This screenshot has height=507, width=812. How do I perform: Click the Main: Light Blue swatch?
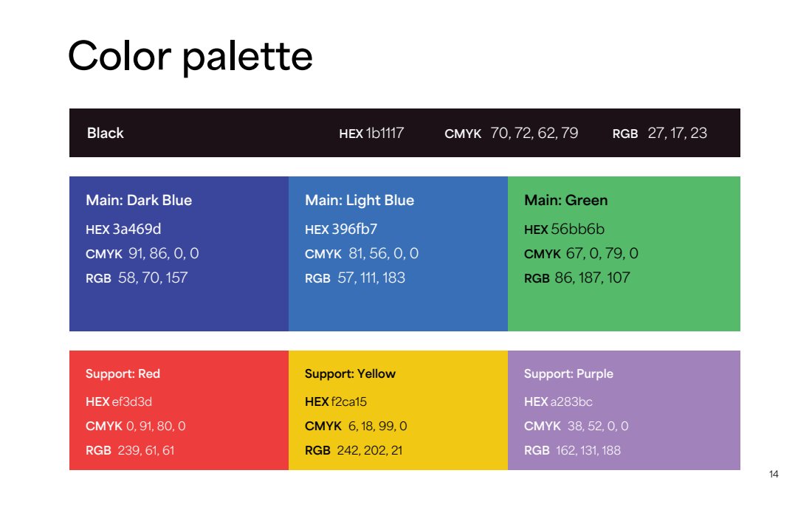(398, 254)
